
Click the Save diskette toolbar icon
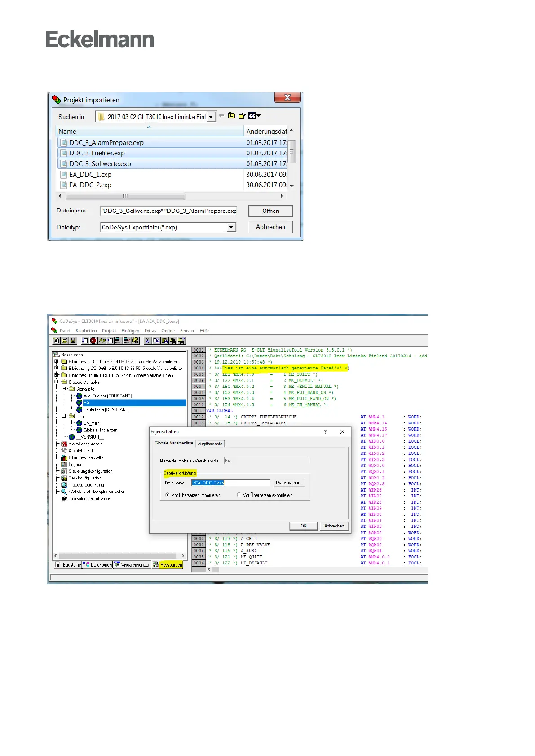click(73, 341)
